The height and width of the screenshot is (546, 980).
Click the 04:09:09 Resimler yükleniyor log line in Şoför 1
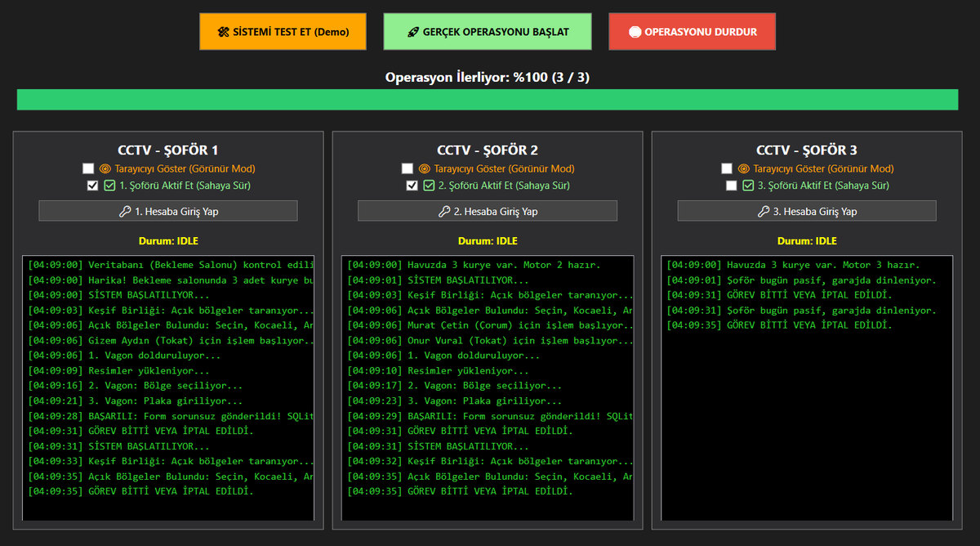tap(118, 370)
